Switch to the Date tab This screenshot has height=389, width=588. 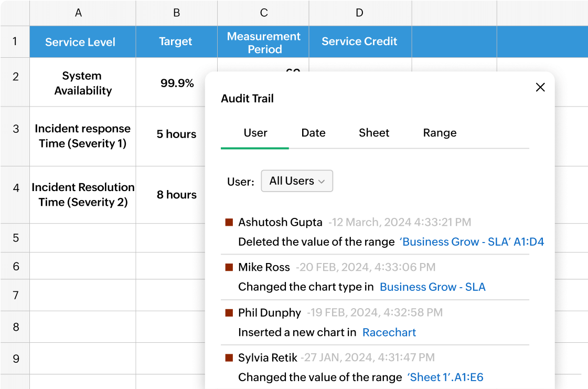click(313, 133)
